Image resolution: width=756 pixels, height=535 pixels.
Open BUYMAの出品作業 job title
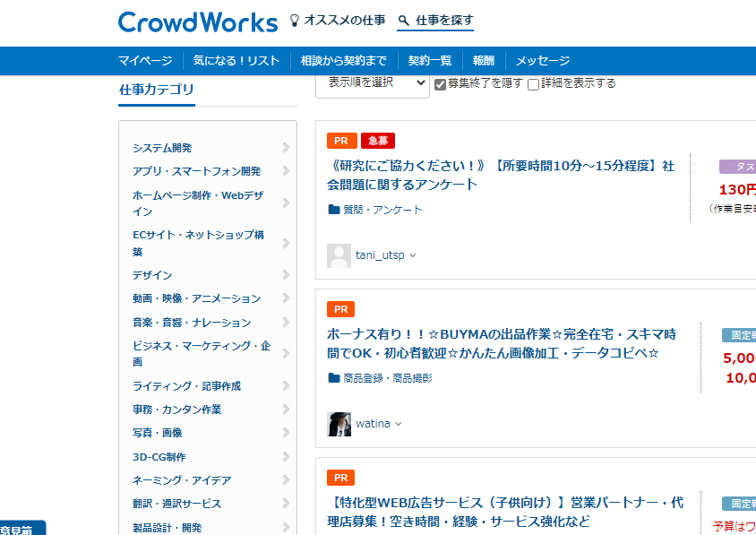(502, 343)
